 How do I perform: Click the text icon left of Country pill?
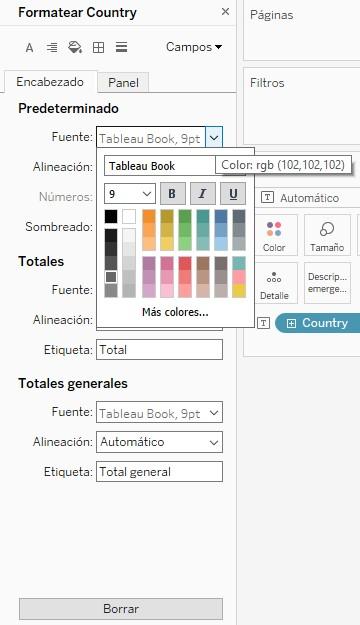tap(264, 323)
